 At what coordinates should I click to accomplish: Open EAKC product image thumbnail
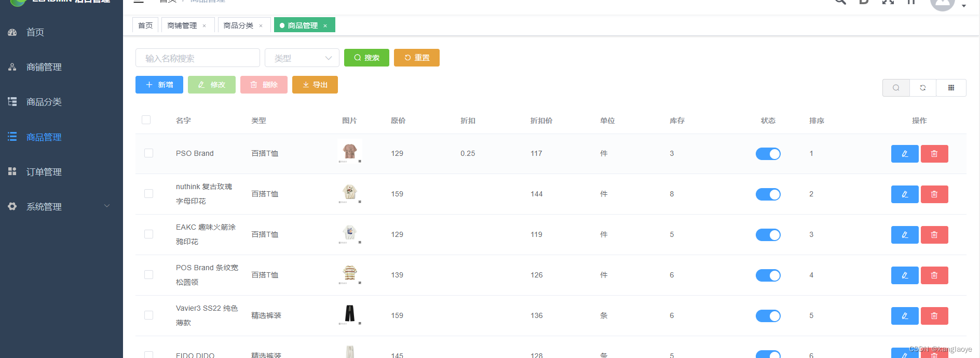350,233
